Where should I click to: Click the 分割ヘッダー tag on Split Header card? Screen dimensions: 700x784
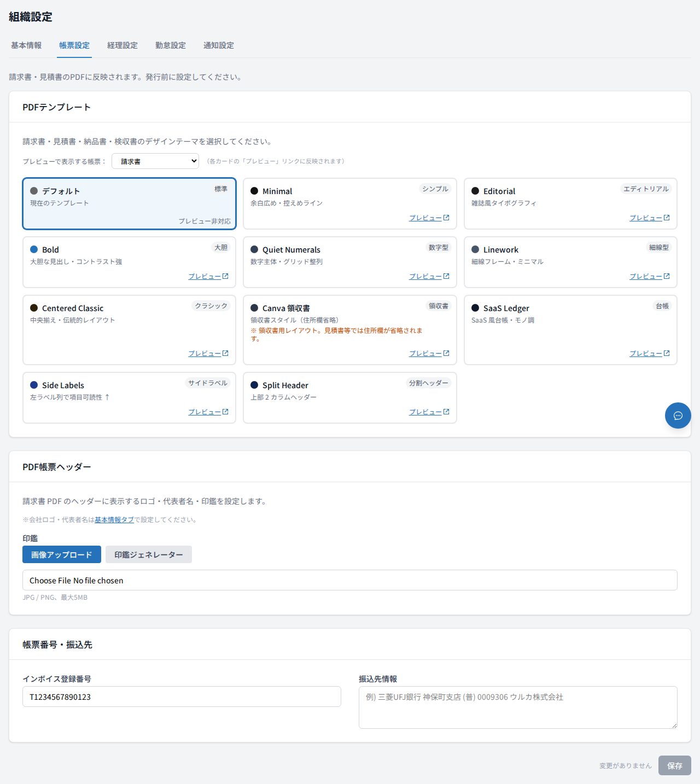click(x=429, y=383)
